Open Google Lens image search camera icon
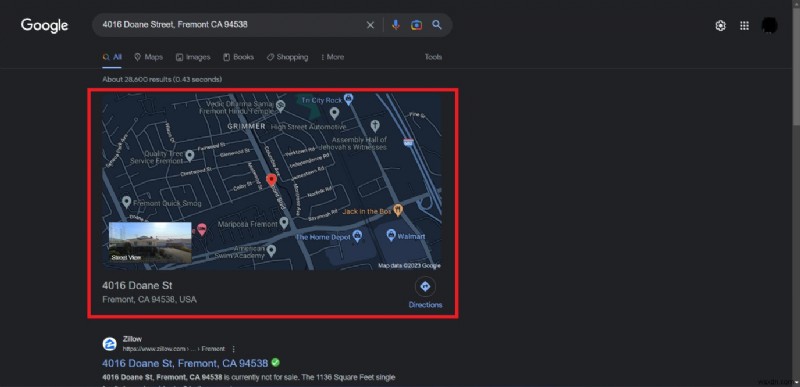The width and height of the screenshot is (800, 387). (x=416, y=25)
